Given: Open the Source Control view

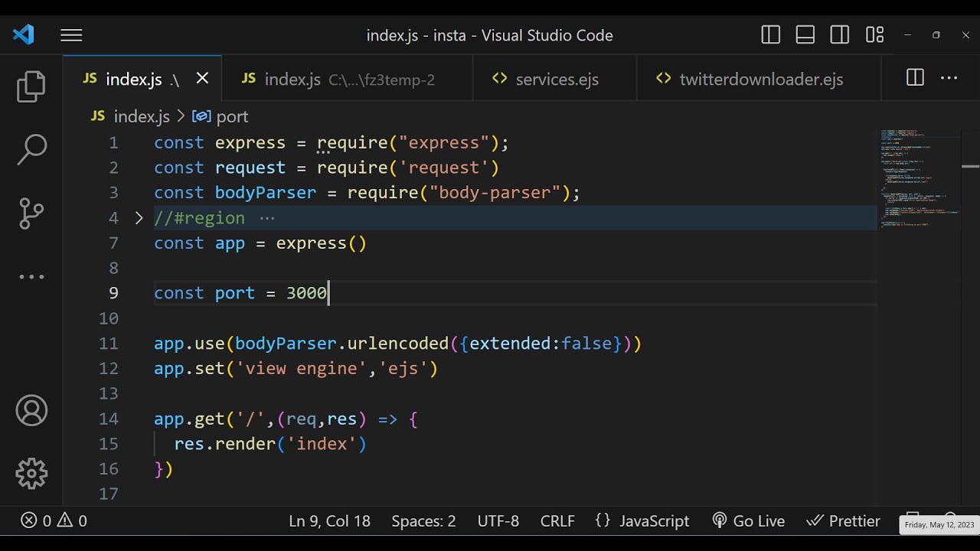Looking at the screenshot, I should pyautogui.click(x=31, y=214).
